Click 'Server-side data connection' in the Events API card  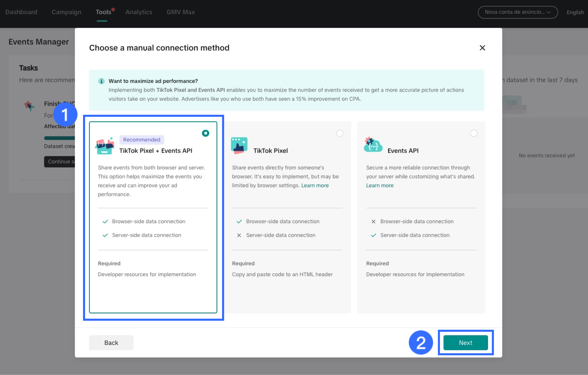click(x=415, y=235)
